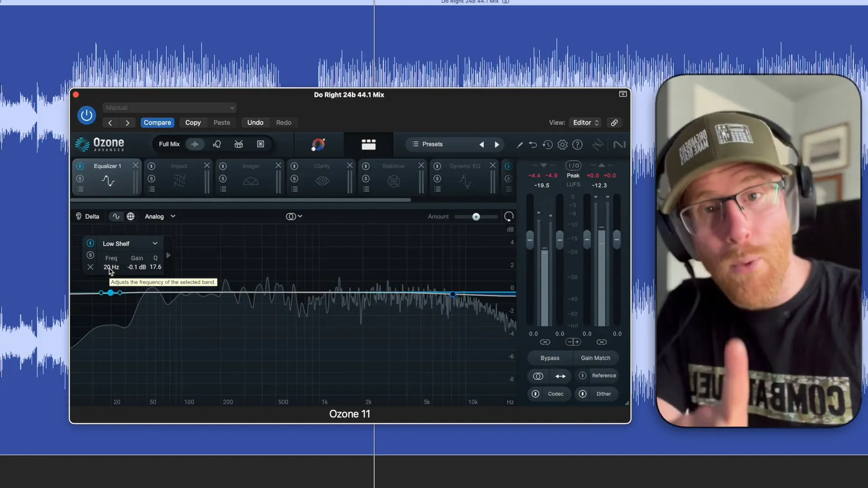This screenshot has height=488, width=868.
Task: Delete the selected band with X icon
Action: click(x=90, y=267)
